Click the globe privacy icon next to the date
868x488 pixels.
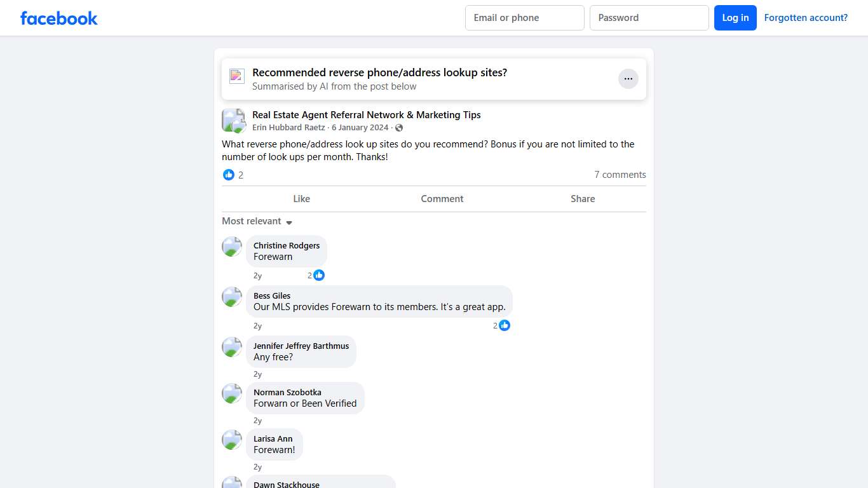[x=399, y=127]
